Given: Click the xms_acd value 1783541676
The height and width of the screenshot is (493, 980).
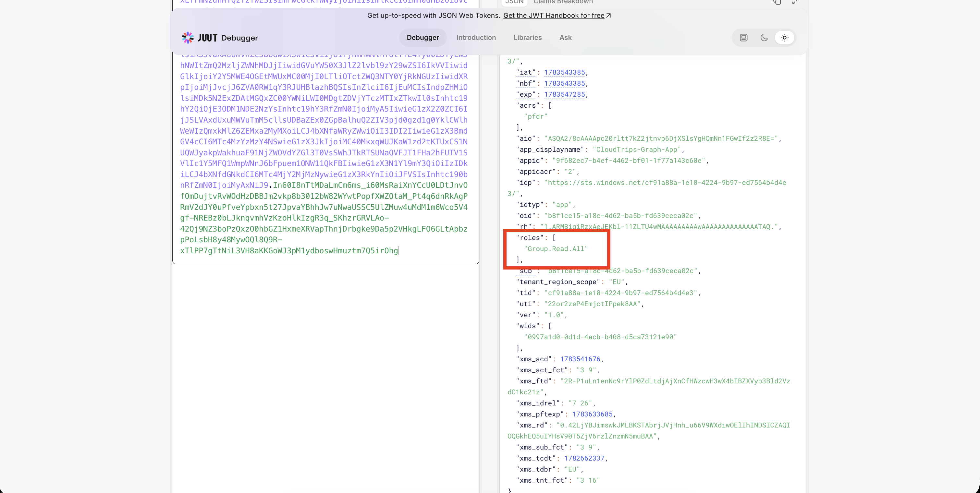Looking at the screenshot, I should (x=580, y=359).
